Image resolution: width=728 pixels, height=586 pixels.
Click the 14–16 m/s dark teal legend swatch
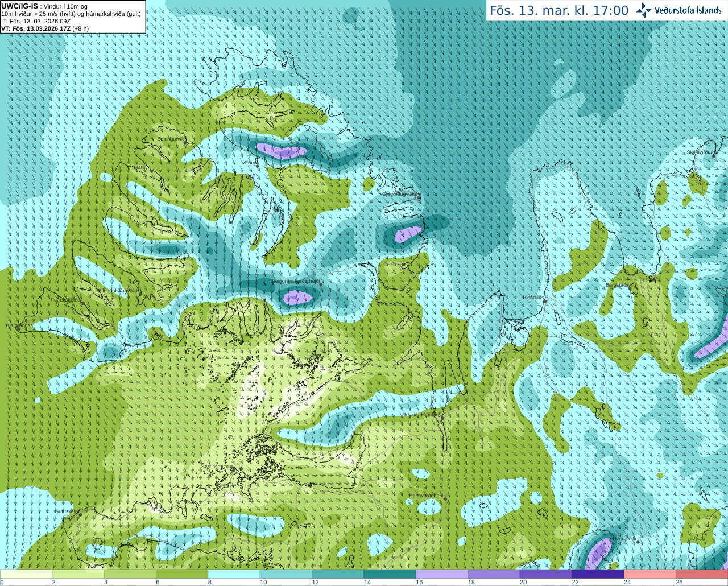click(390, 574)
